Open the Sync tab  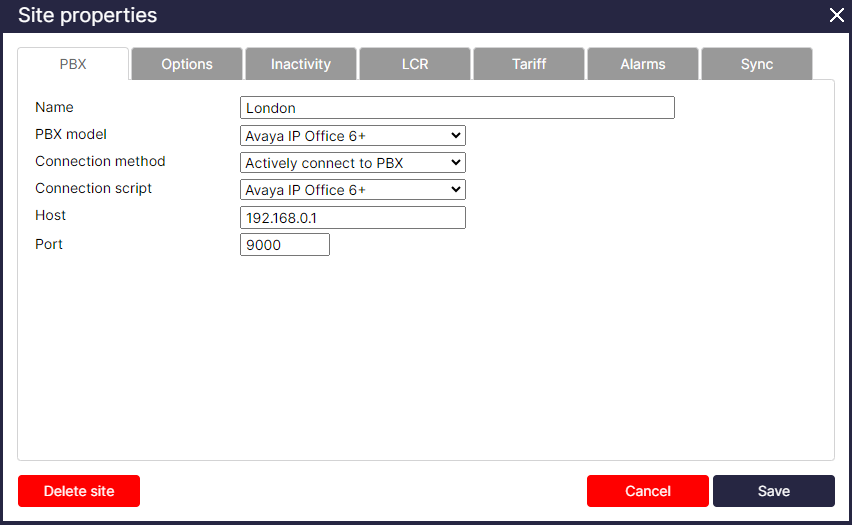757,64
